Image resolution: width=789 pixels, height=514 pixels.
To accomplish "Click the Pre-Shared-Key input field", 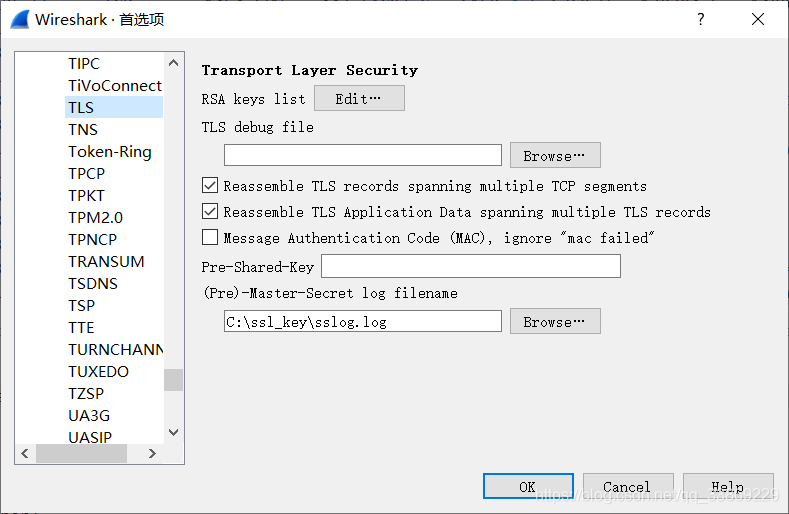I will pos(470,266).
